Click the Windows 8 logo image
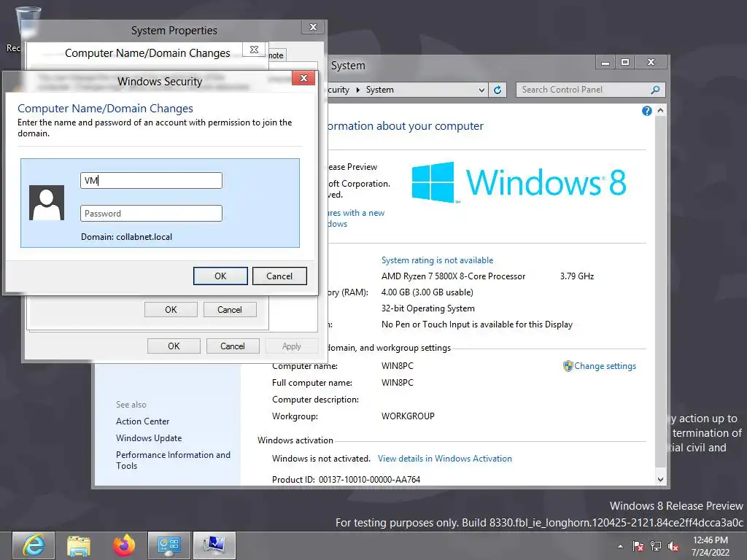 point(519,182)
